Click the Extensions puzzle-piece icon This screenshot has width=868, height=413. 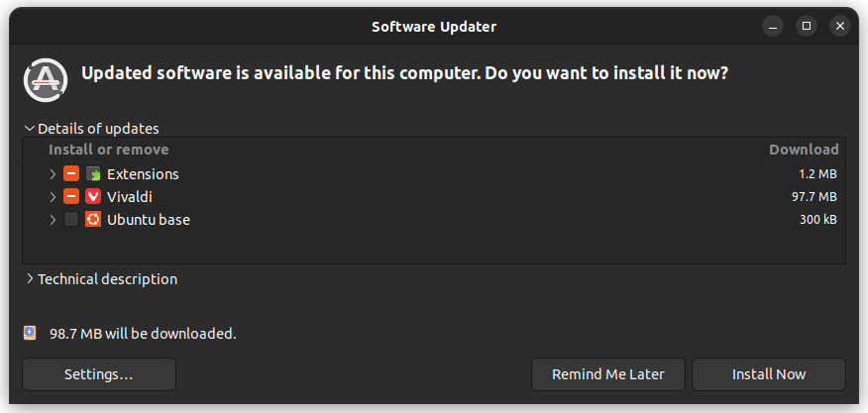click(x=93, y=174)
